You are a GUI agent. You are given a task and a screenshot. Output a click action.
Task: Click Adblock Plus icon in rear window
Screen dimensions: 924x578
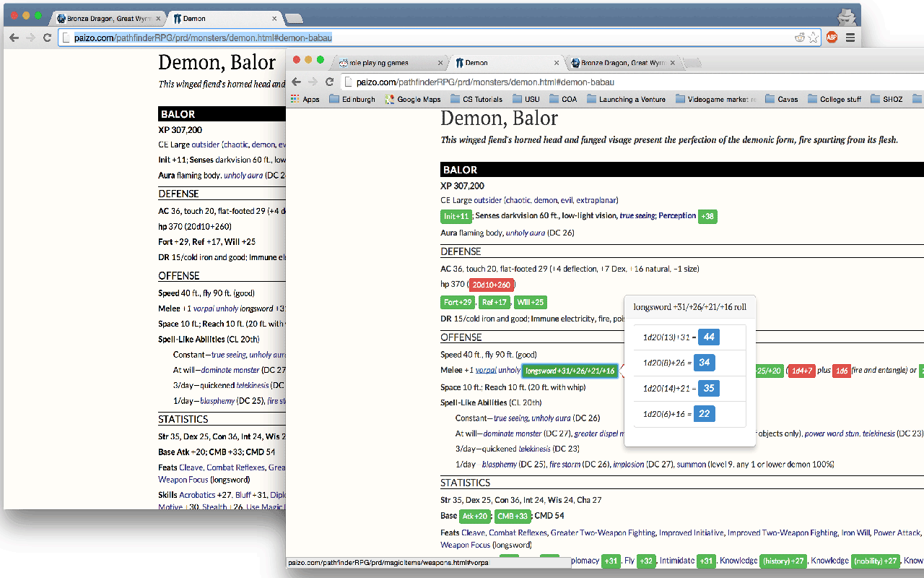click(832, 38)
